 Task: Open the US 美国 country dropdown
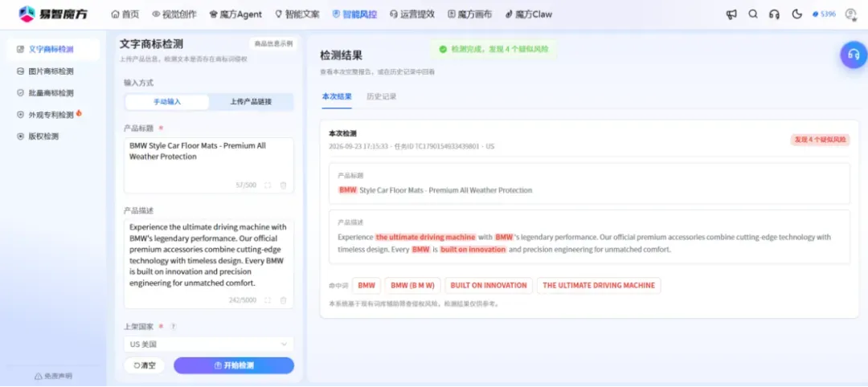coord(209,344)
